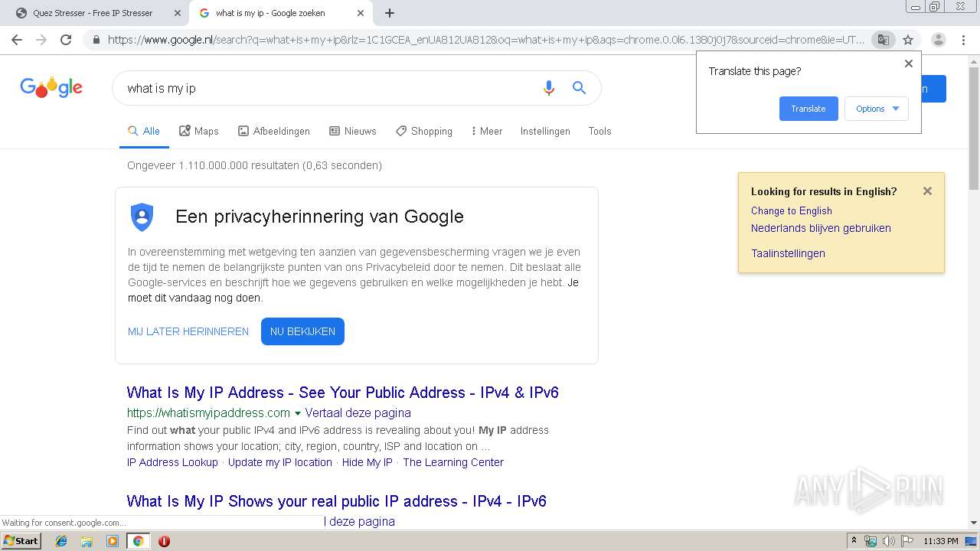Click the Chrome icon in the taskbar
The width and height of the screenshot is (980, 551).
(x=138, y=541)
